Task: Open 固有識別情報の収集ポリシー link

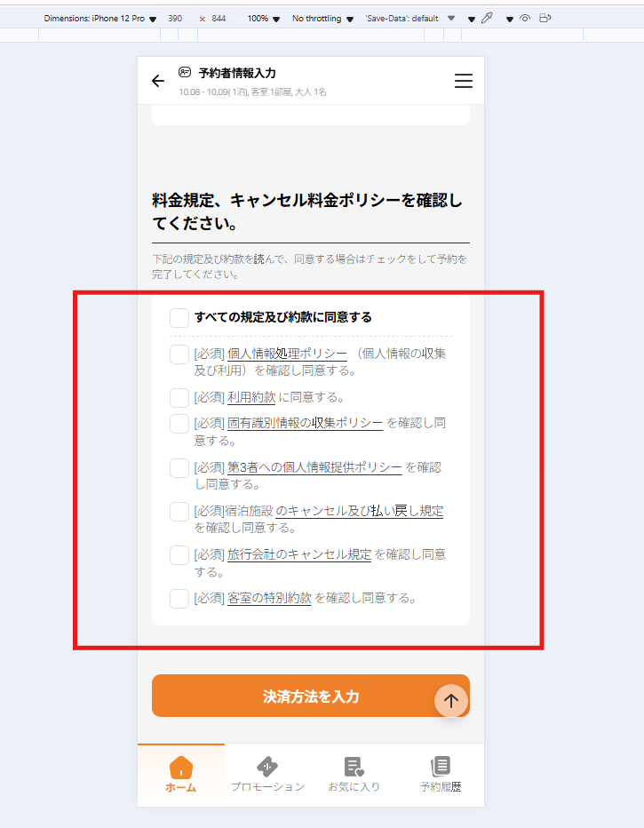Action: pos(305,423)
